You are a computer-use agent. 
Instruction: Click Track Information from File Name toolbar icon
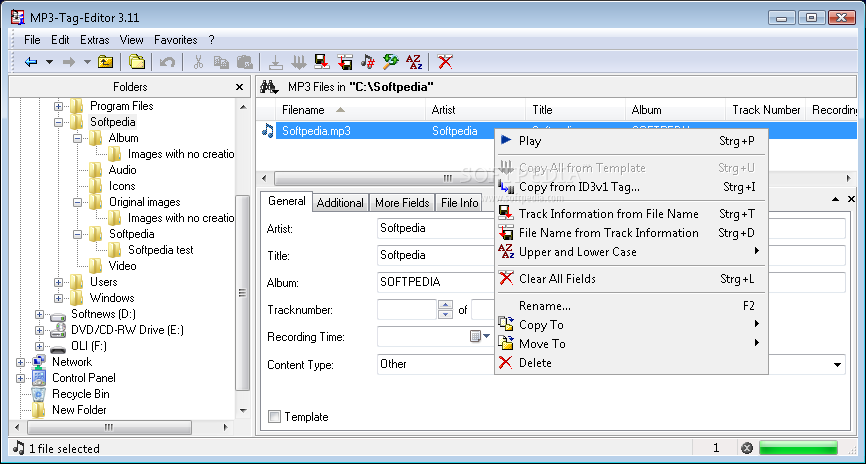[322, 62]
